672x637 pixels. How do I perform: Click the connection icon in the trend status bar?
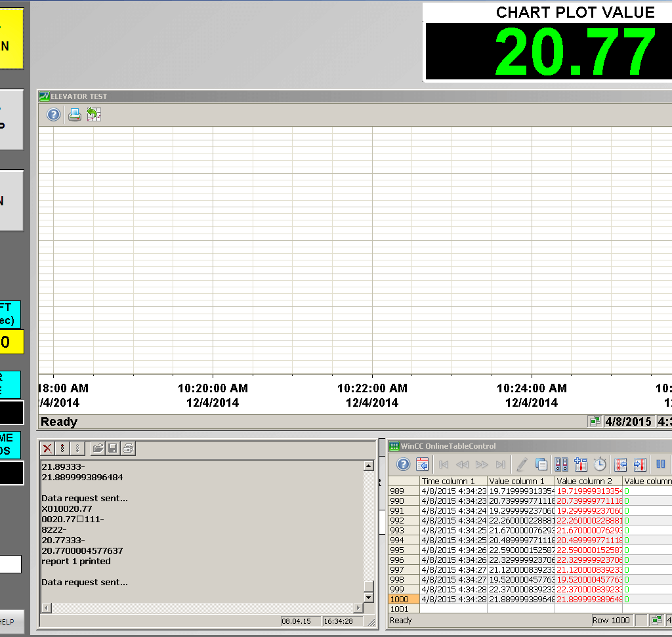pyautogui.click(x=595, y=422)
